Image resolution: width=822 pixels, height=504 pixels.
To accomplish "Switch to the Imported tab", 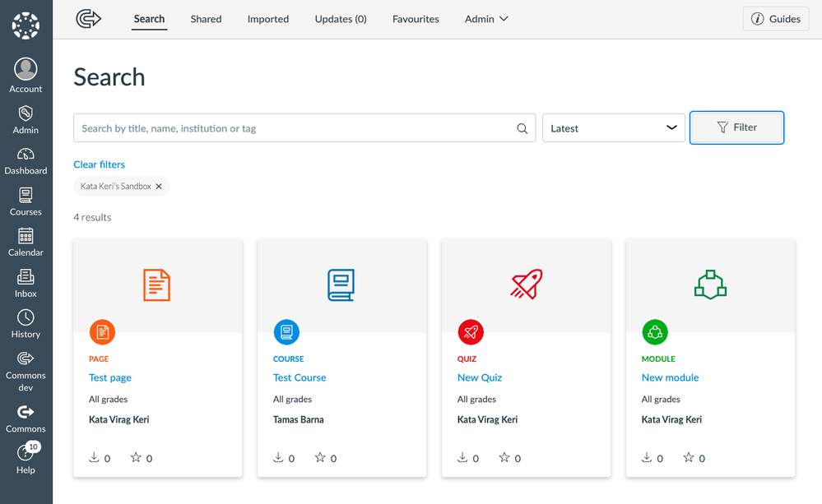I will click(x=268, y=19).
